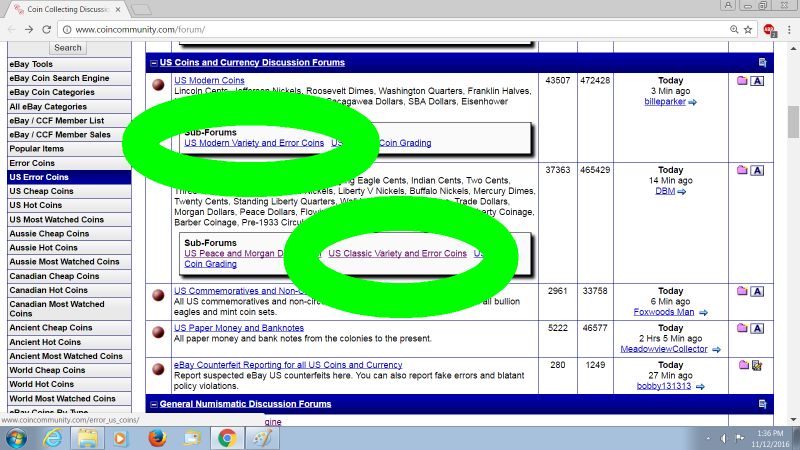Click the new tab button

(140, 9)
